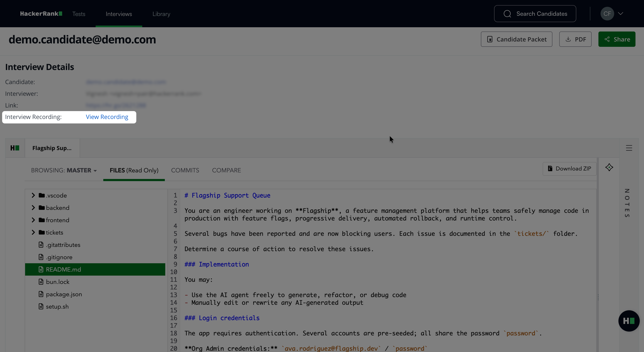
Task: Open the MASTER branch dropdown
Action: (64, 170)
